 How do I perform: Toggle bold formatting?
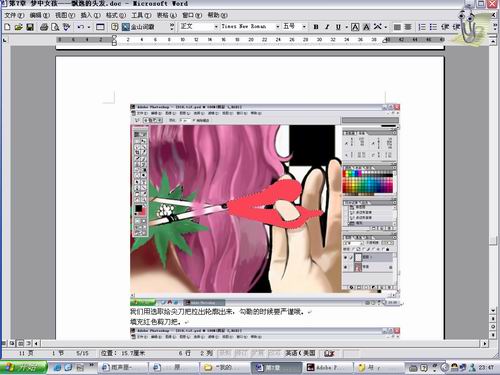(x=316, y=27)
